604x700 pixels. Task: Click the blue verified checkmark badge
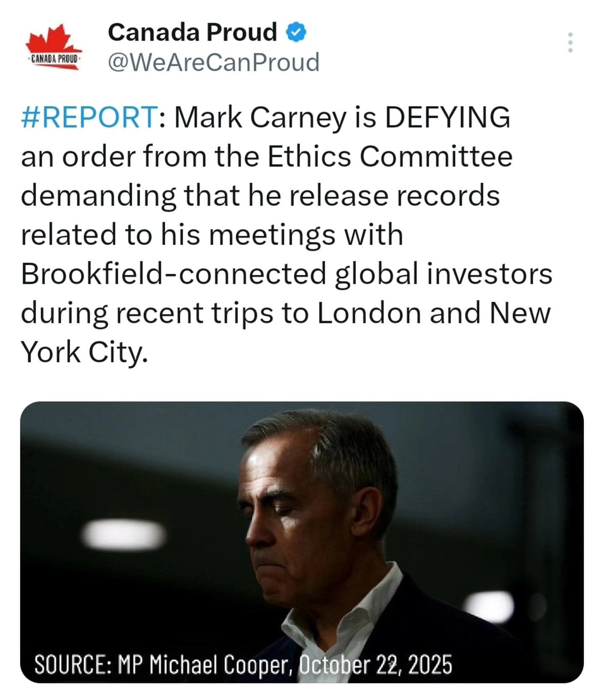(x=297, y=32)
